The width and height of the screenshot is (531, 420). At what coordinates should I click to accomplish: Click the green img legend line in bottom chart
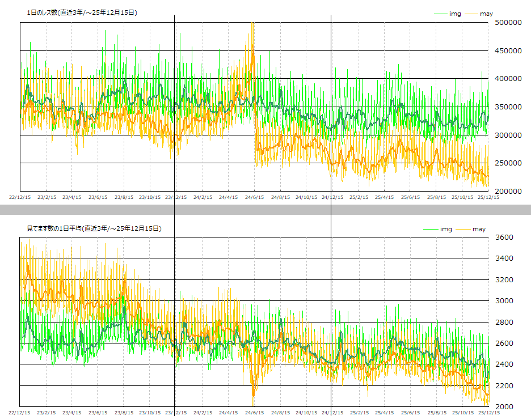(x=432, y=229)
